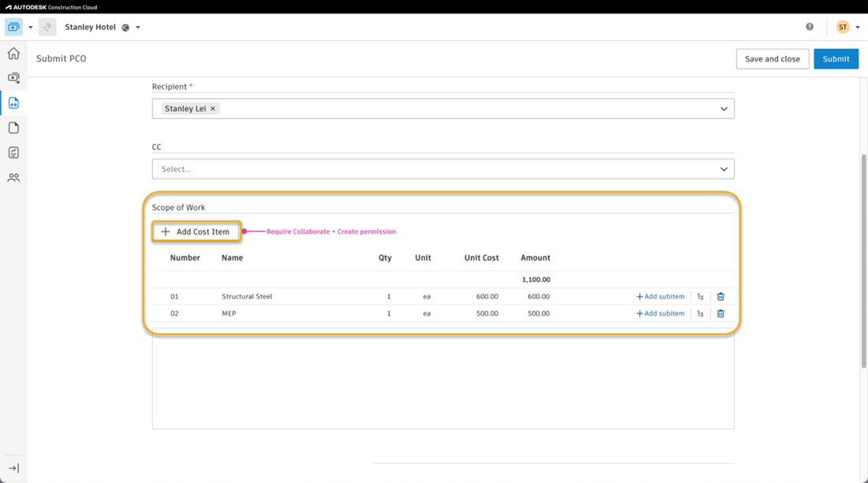Image resolution: width=868 pixels, height=483 pixels.
Task: Click item number 02 cell
Action: [174, 313]
